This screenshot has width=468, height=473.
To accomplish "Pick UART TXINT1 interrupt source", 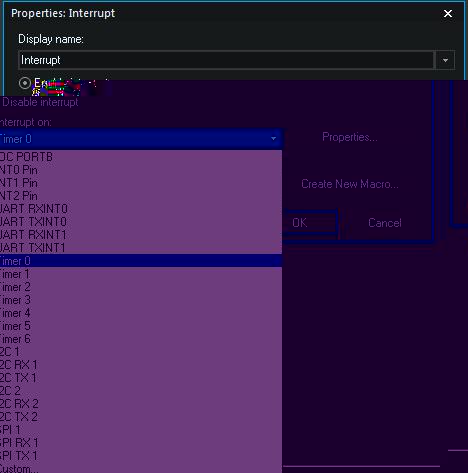I will (x=141, y=248).
